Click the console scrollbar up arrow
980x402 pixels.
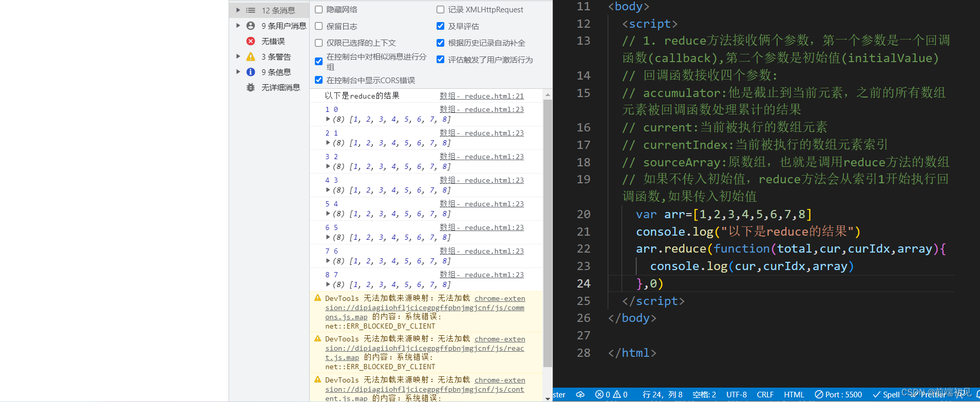click(x=548, y=95)
